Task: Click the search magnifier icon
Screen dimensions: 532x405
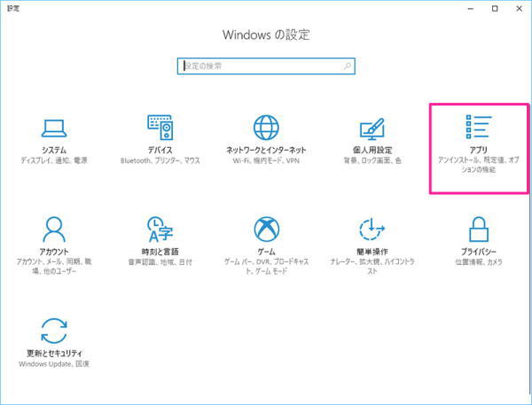Action: click(348, 66)
